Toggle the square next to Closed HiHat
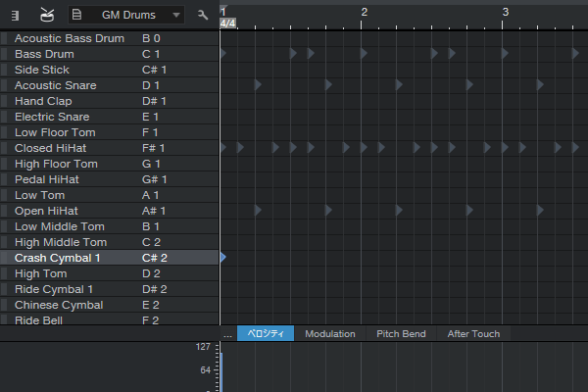 tap(5, 148)
